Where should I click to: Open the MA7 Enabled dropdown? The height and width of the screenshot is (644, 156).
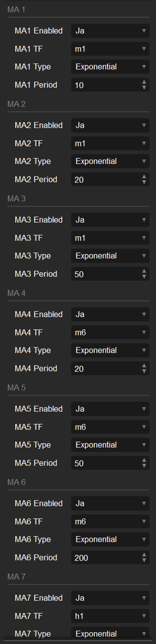tap(110, 598)
